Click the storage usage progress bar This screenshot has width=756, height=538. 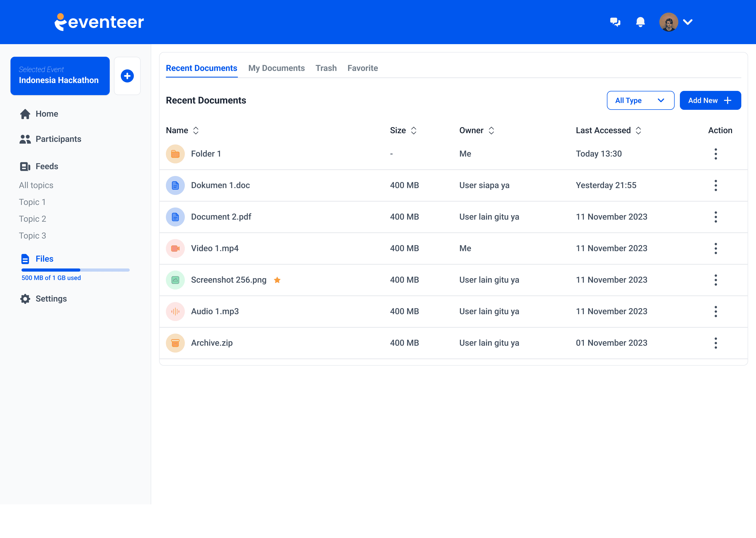point(75,270)
